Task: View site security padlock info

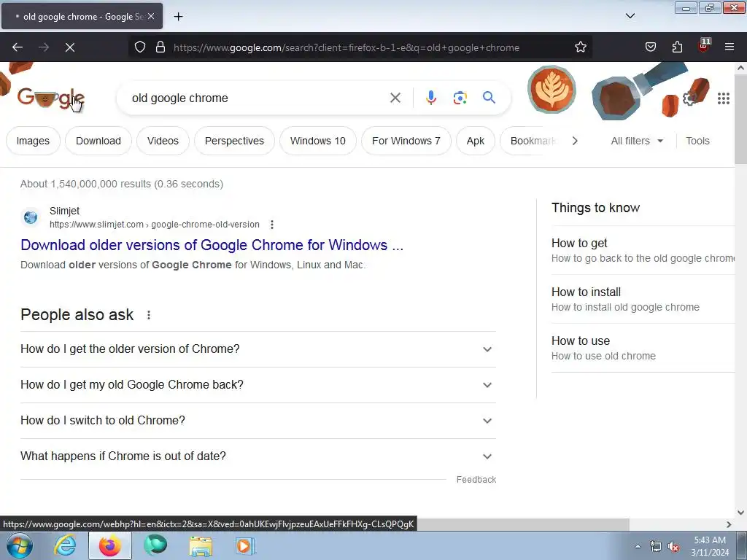Action: 160,47
